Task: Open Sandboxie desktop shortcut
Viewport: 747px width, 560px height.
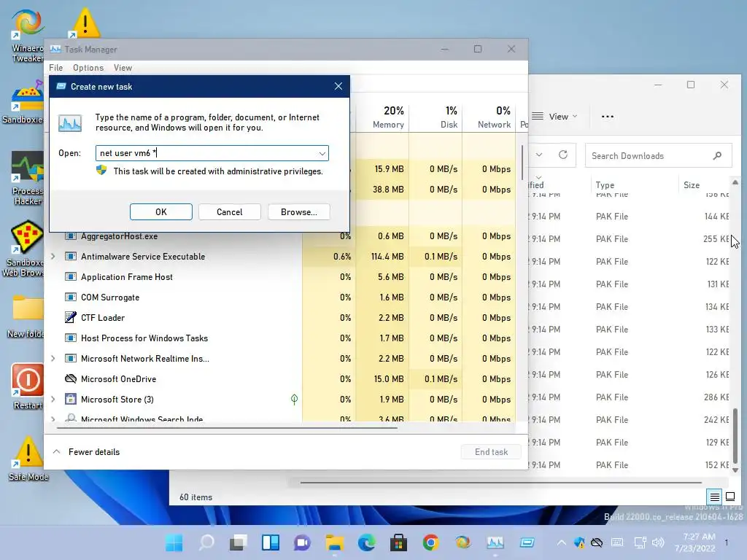Action: (x=23, y=102)
